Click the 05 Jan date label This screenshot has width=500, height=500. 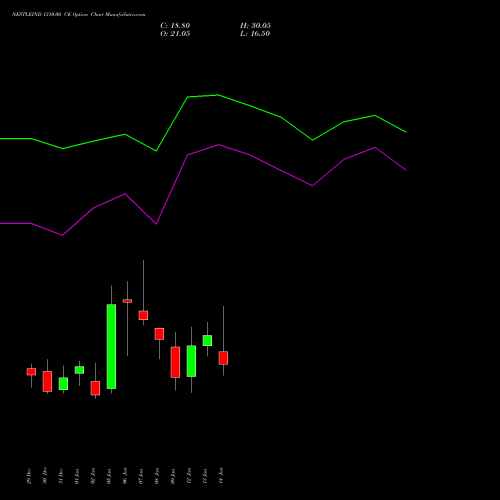point(109,476)
